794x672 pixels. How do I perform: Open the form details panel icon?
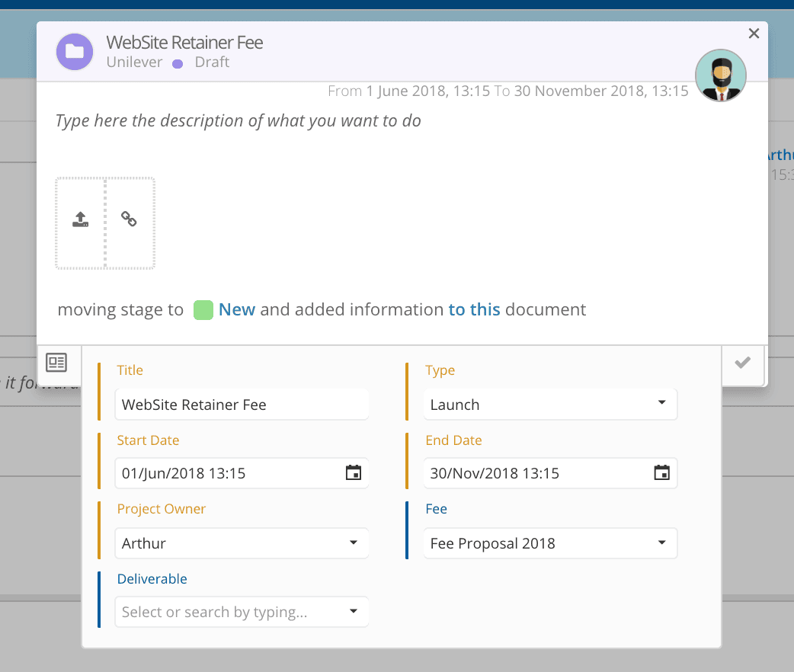56,363
